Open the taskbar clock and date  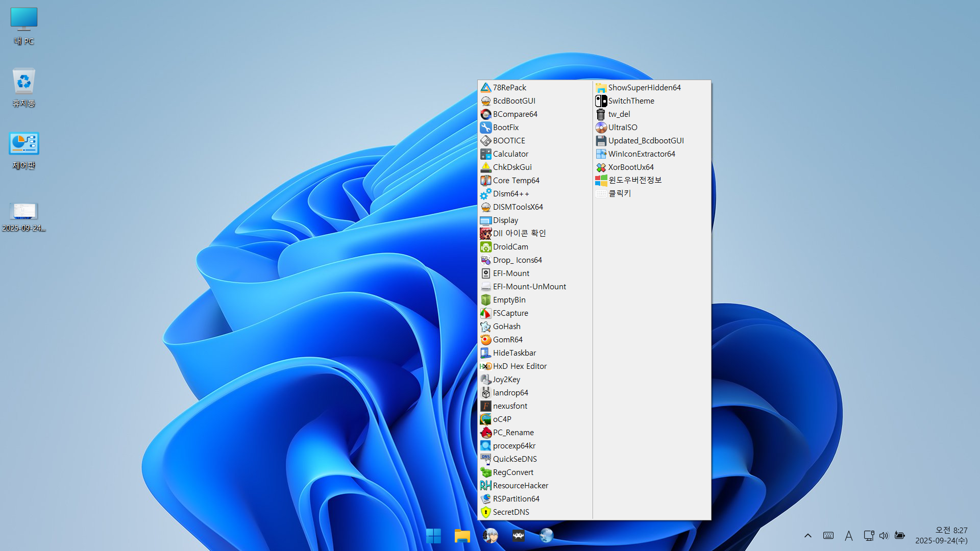tap(941, 536)
